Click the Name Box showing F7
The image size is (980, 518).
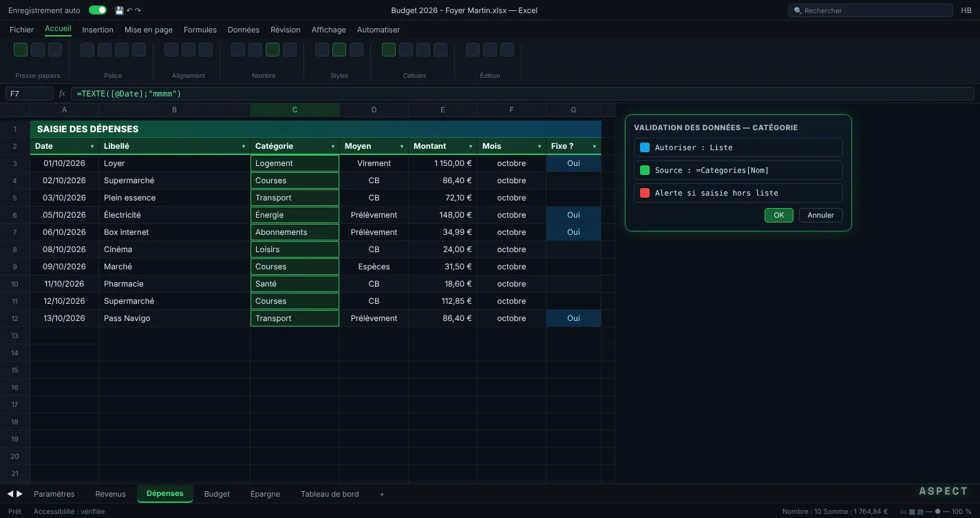click(29, 94)
